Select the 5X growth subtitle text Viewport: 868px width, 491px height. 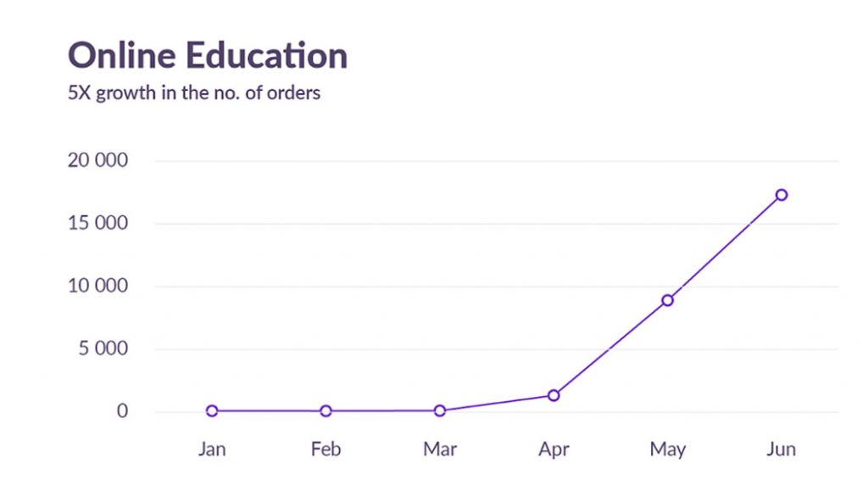click(194, 92)
